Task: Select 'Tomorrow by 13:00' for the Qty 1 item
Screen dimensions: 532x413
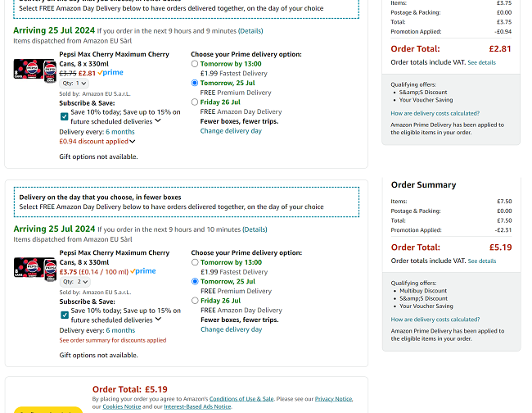Action: pos(195,63)
